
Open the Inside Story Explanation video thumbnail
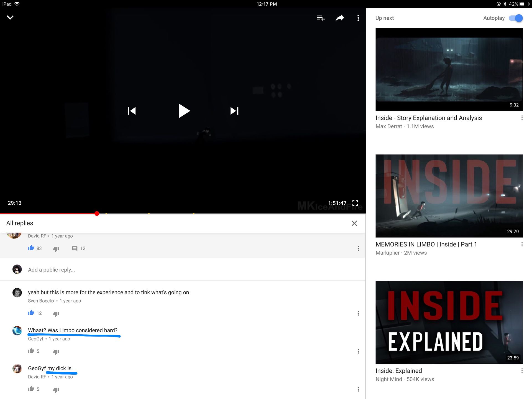pyautogui.click(x=449, y=69)
